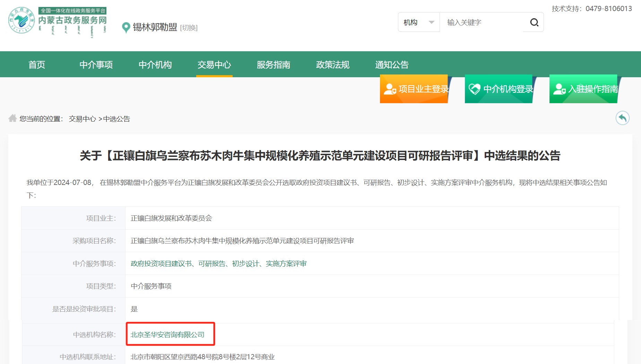Click 交易中心 in the breadcrumb
The image size is (641, 364).
tap(83, 119)
